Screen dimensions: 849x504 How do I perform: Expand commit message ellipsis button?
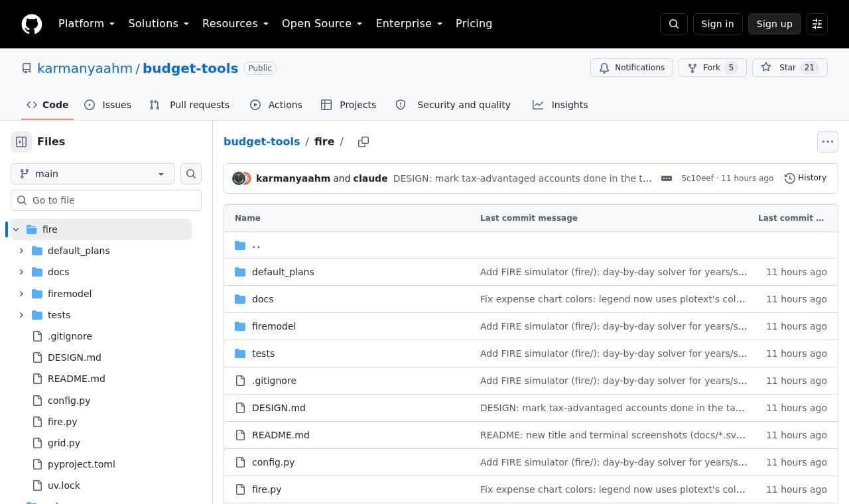[x=667, y=178]
